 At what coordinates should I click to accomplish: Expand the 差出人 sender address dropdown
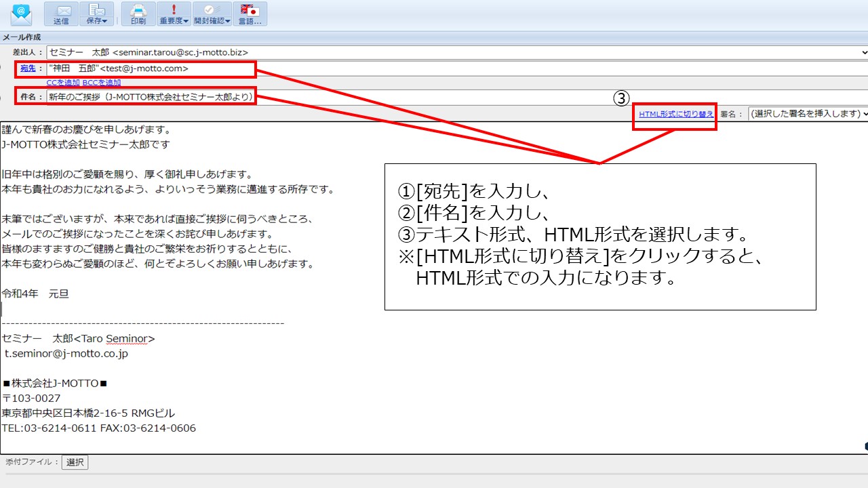point(863,52)
